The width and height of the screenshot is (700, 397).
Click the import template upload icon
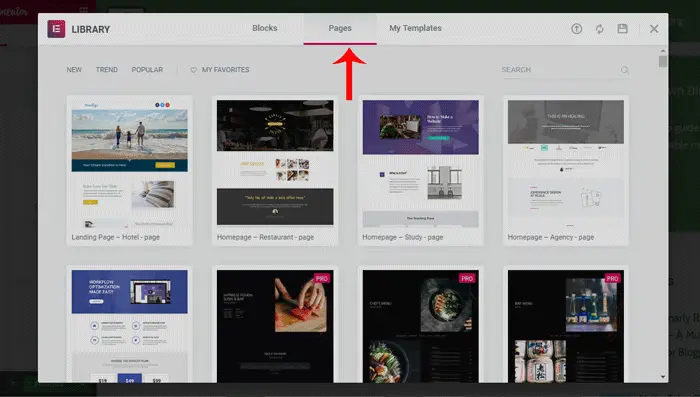click(x=577, y=29)
